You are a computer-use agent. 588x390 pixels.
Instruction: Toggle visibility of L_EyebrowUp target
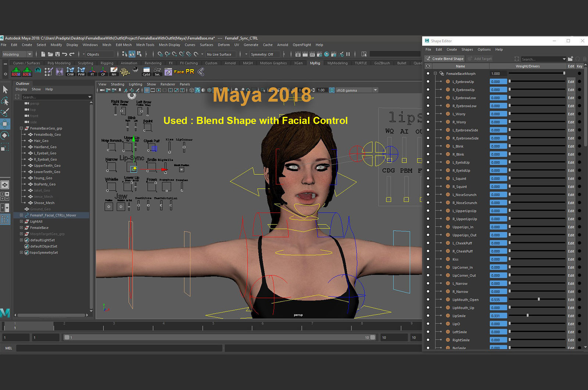pos(428,82)
